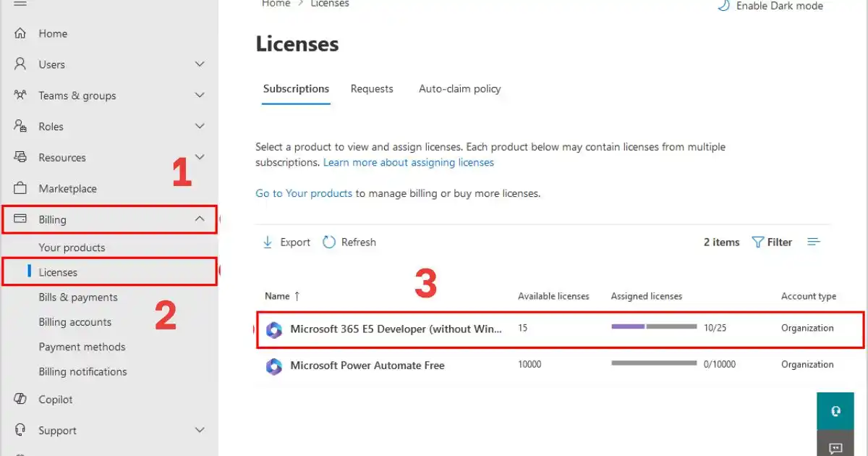Click the dark mode moon icon
The width and height of the screenshot is (868, 456).
click(x=723, y=5)
